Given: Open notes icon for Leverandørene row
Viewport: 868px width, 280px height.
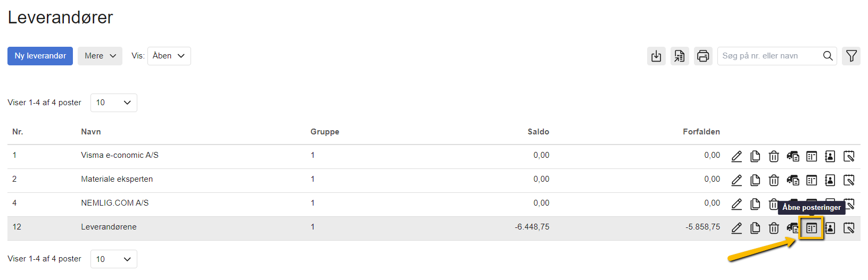Looking at the screenshot, I should [849, 228].
